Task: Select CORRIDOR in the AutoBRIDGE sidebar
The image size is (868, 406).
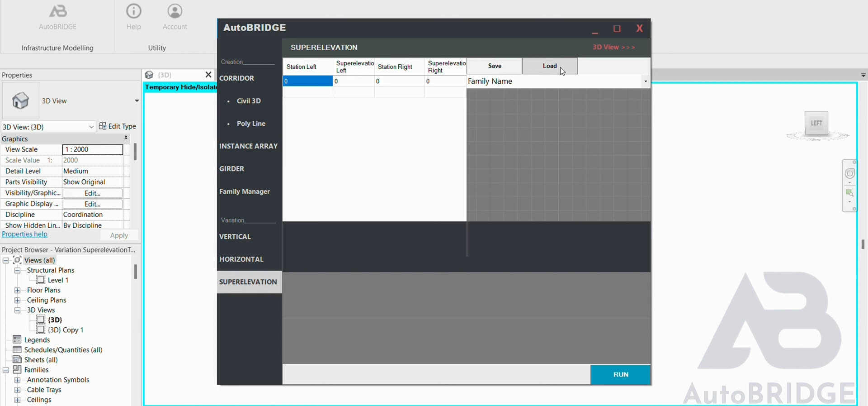Action: [x=236, y=78]
